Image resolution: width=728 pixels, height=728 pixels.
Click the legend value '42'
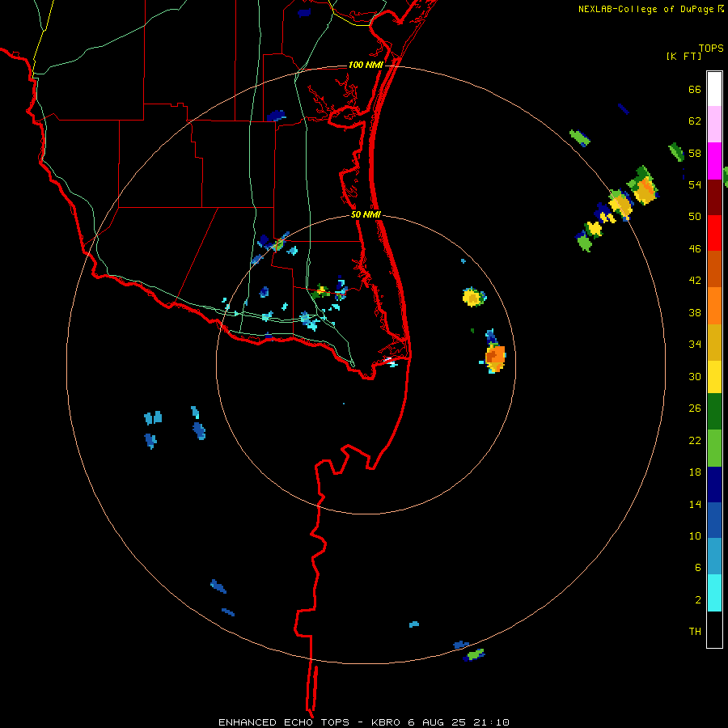point(695,281)
